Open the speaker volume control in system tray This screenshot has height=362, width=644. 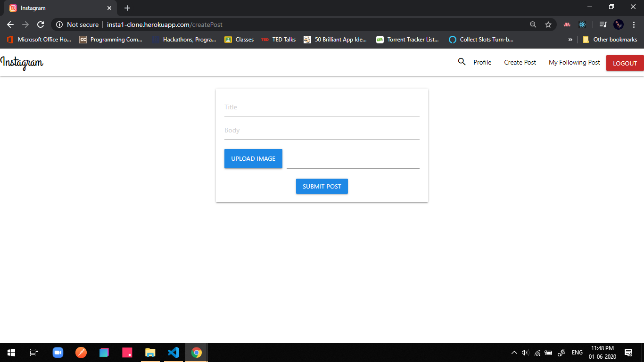pos(525,352)
